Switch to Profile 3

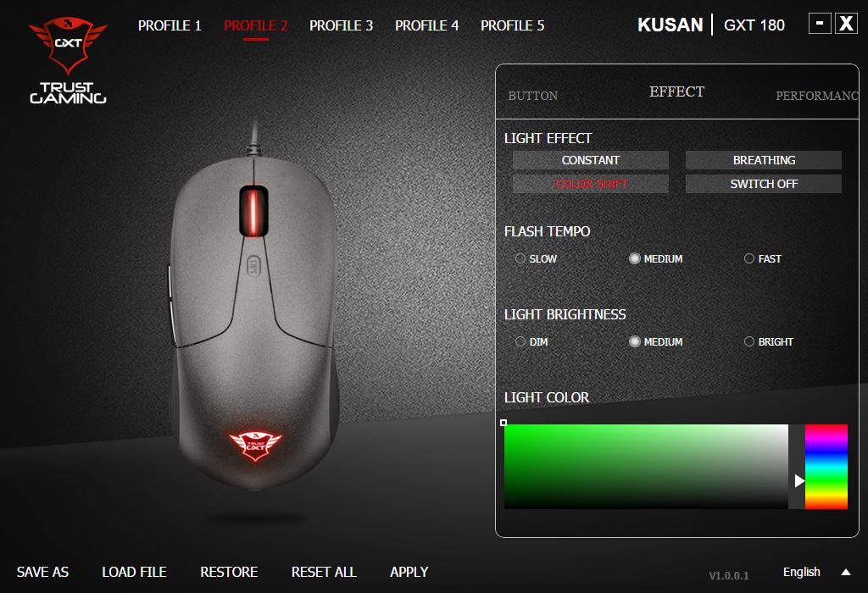(341, 25)
